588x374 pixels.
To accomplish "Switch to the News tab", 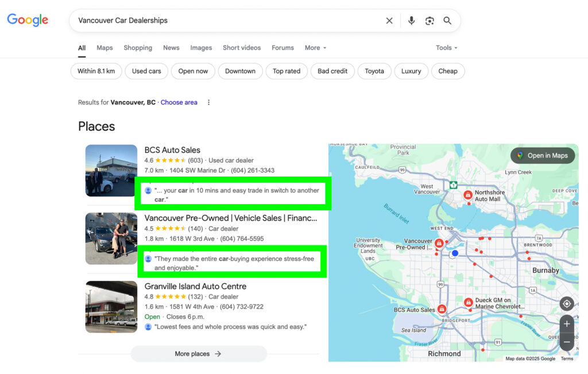I will click(171, 48).
